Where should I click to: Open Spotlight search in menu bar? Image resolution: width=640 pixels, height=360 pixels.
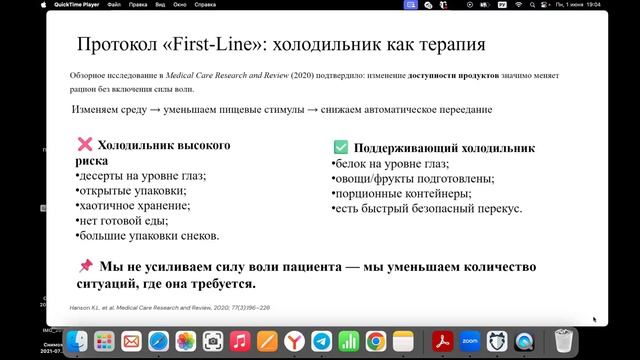click(x=532, y=5)
